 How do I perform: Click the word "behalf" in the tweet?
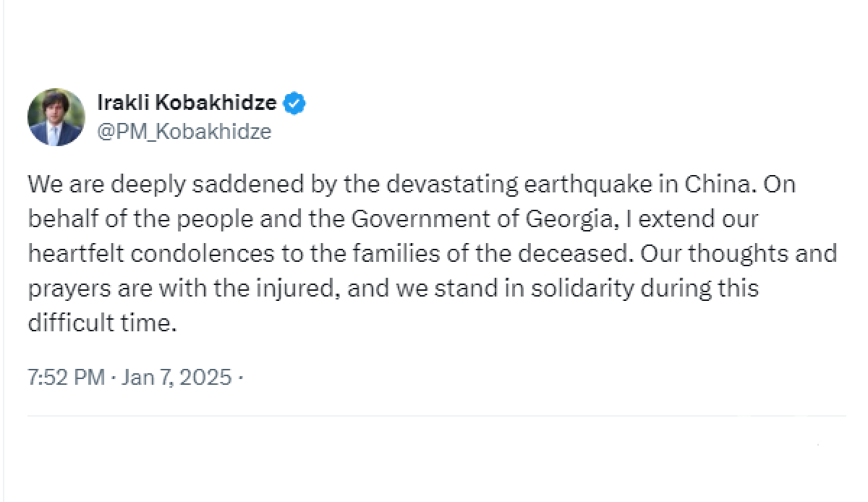coord(56,219)
